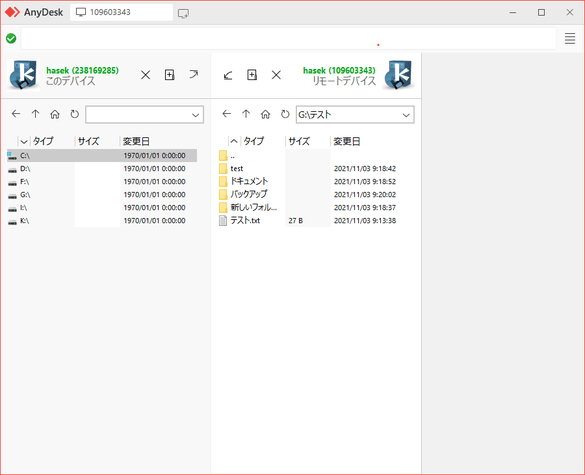Open the AnyDesk hamburger menu
This screenshot has width=585, height=475.
[570, 38]
